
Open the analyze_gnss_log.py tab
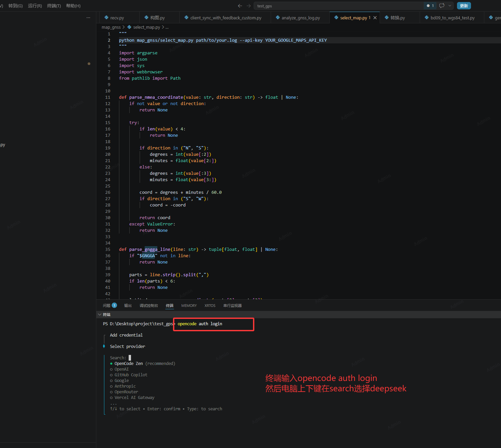(x=301, y=18)
